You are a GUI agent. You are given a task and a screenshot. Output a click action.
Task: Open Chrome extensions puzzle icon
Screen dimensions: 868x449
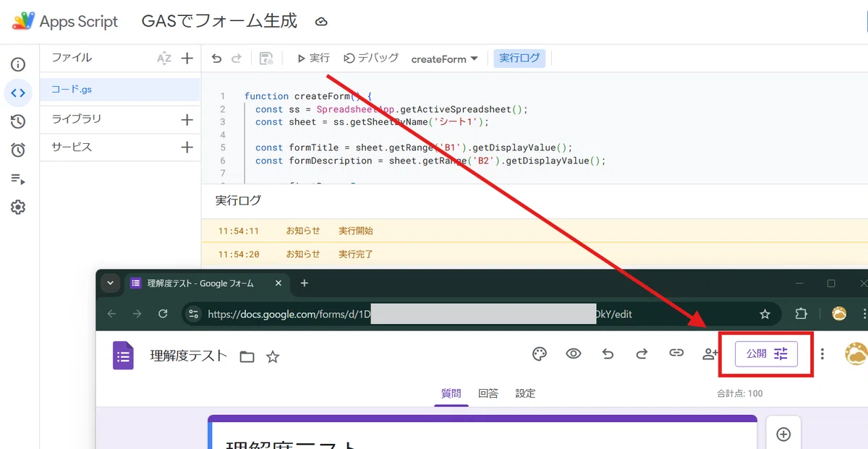click(x=801, y=314)
